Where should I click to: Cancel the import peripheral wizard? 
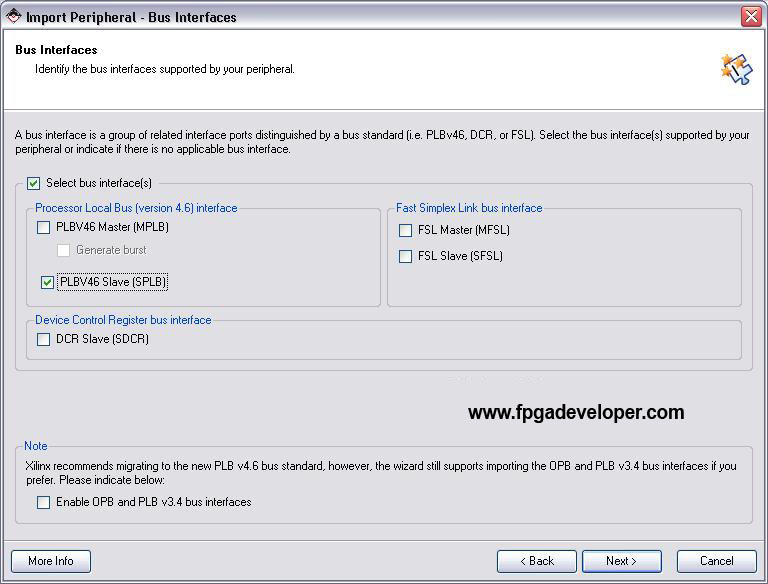coord(717,561)
